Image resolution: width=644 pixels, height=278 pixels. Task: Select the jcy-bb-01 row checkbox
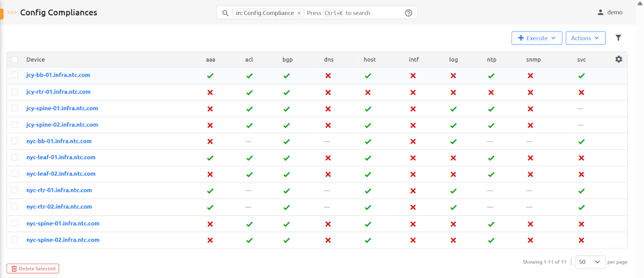pos(15,75)
